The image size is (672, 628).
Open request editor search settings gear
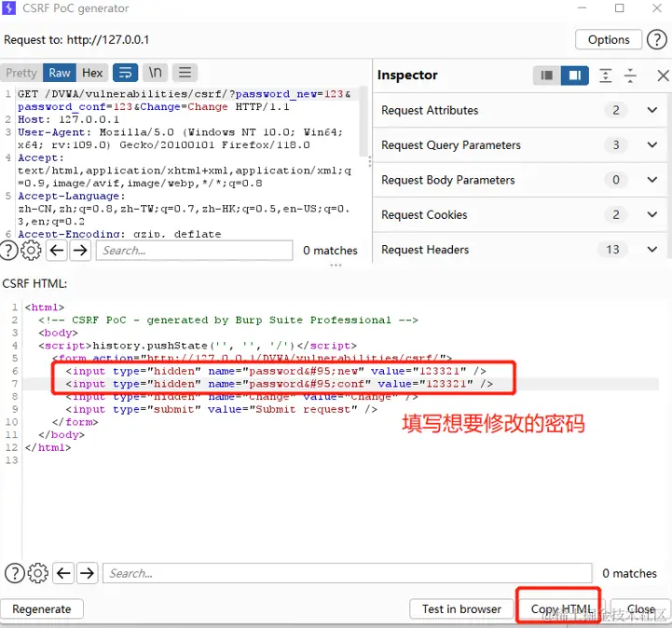click(31, 250)
